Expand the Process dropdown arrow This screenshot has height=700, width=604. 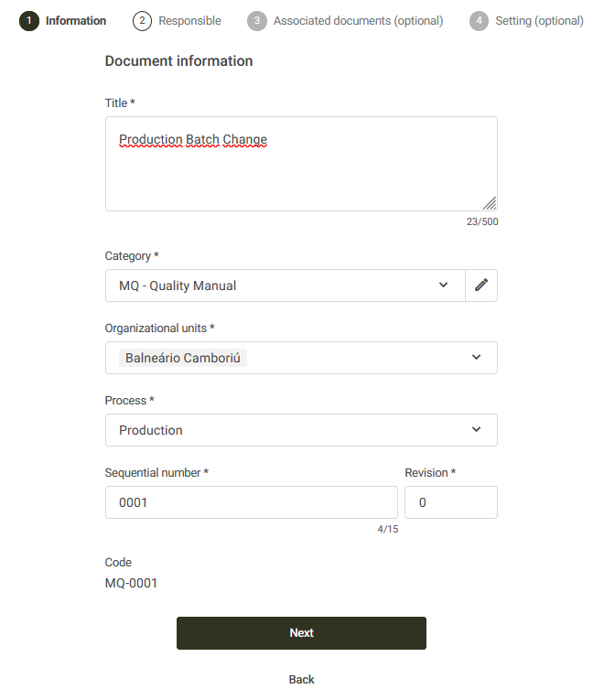click(476, 429)
